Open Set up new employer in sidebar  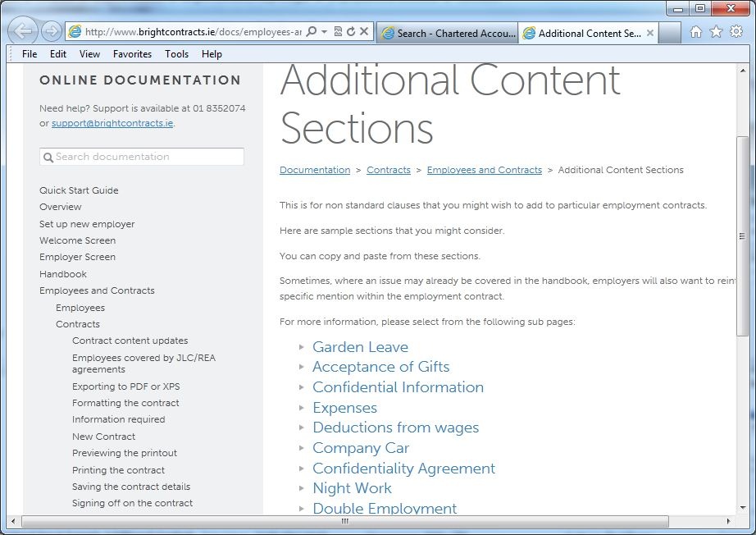tap(87, 224)
